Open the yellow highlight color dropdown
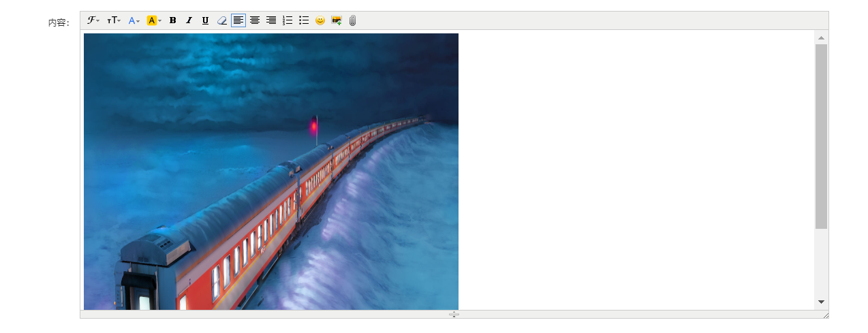 [x=155, y=20]
